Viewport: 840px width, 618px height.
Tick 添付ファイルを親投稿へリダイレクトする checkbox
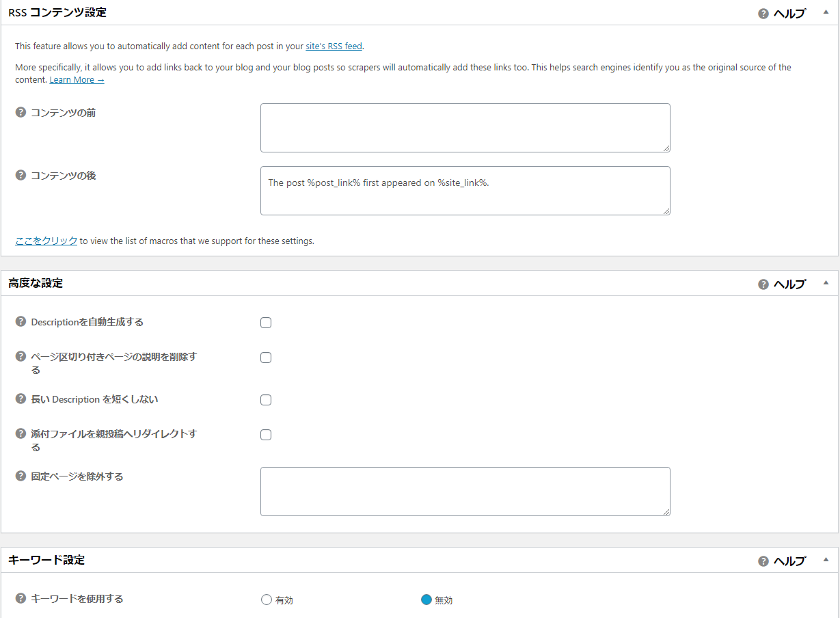coord(266,435)
